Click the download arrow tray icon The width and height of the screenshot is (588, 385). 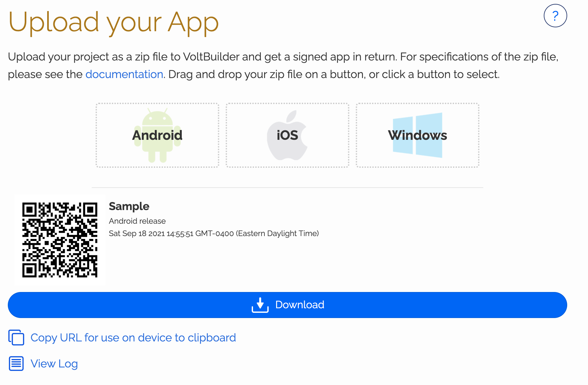260,305
